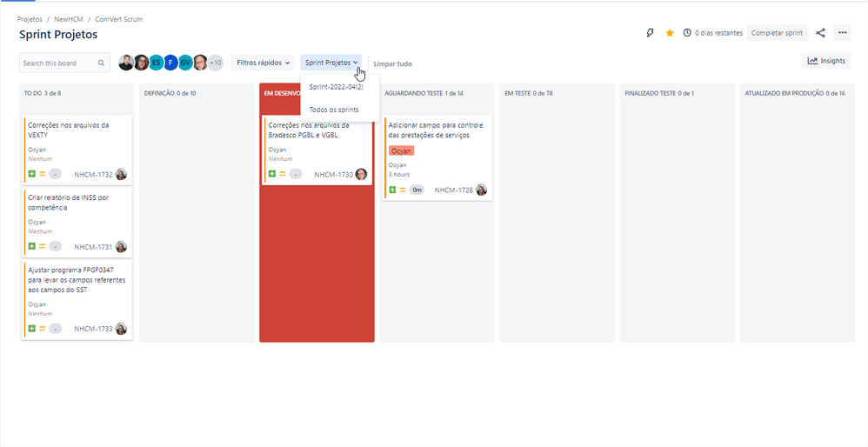This screenshot has height=447, width=868.
Task: Click the share icon
Action: [821, 33]
